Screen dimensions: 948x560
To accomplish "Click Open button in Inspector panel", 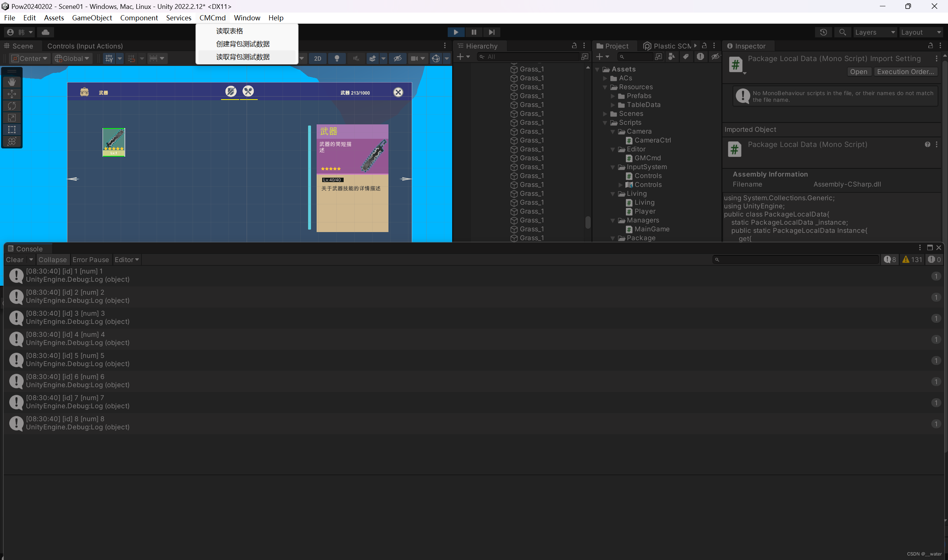I will coord(859,71).
